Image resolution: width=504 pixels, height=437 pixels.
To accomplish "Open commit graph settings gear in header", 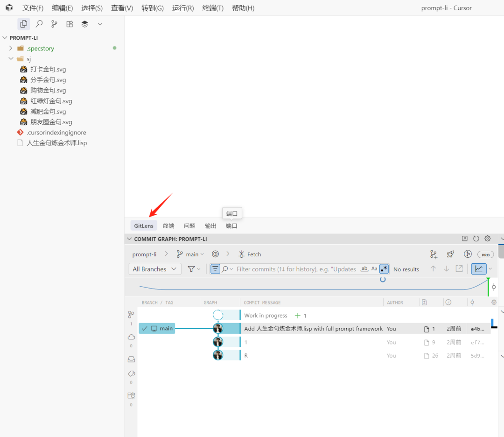I will (x=488, y=239).
